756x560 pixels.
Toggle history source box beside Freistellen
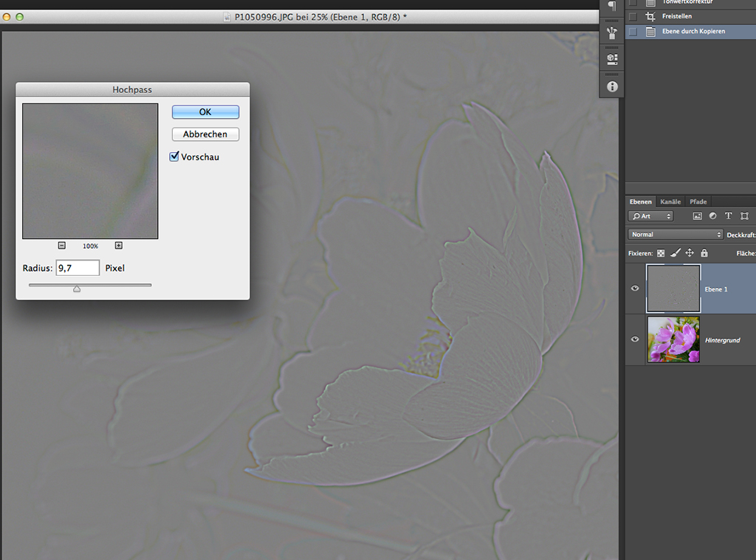point(633,16)
